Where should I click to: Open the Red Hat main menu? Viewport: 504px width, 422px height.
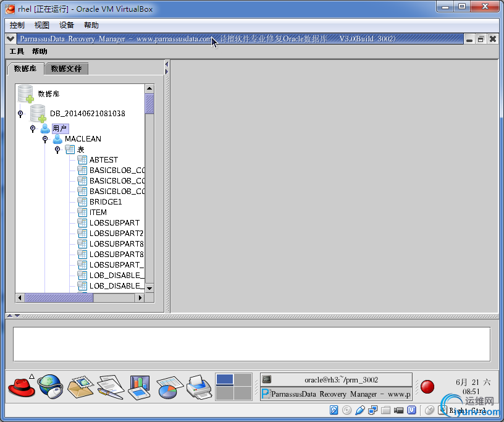[21, 387]
